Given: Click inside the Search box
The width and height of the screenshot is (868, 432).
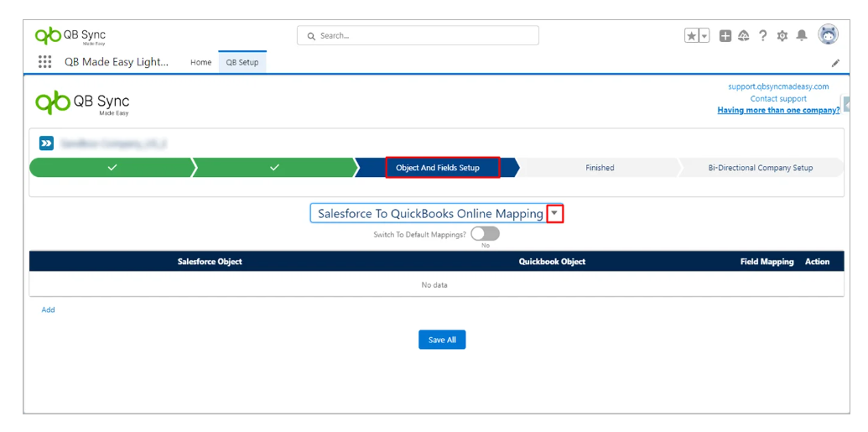Looking at the screenshot, I should pos(418,35).
